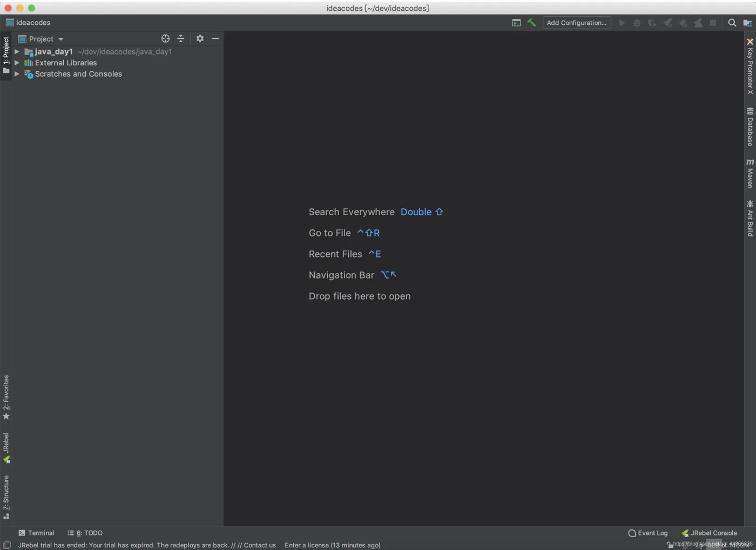Open the Maven tool window tab
756x550 pixels.
tap(750, 173)
